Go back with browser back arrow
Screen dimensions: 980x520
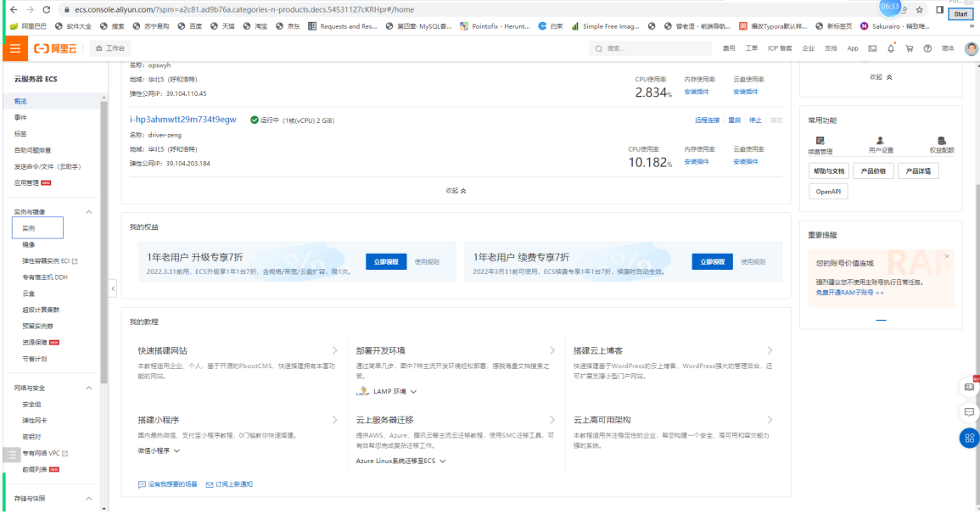coord(14,9)
